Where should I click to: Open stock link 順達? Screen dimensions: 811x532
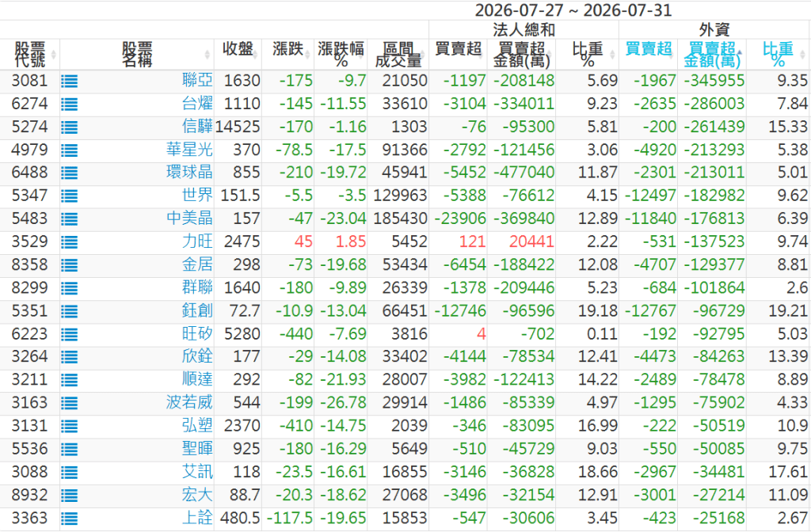[197, 379]
